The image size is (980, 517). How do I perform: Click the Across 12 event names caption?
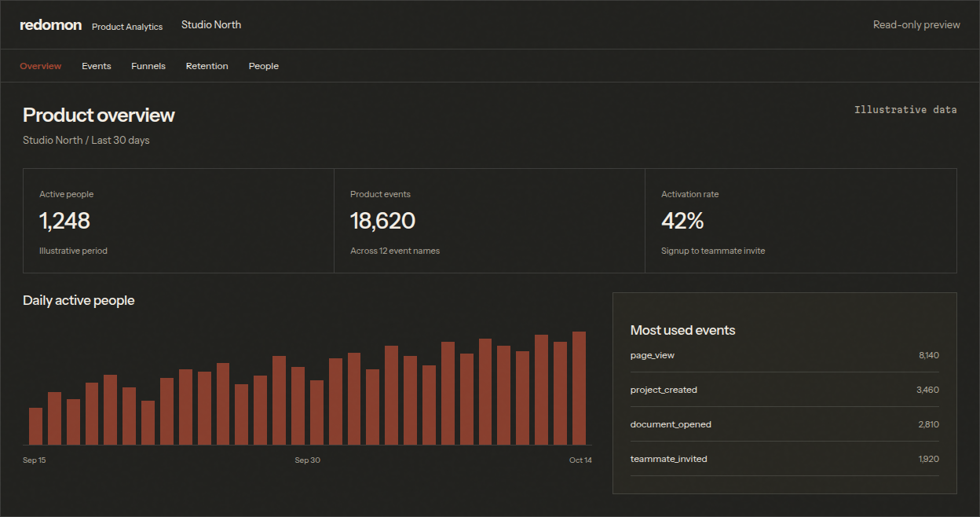click(395, 251)
